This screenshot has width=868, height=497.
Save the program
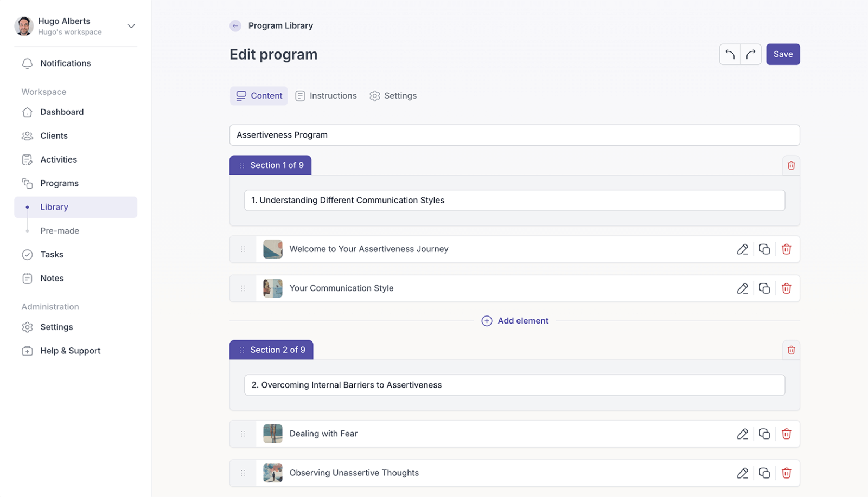[x=782, y=54]
